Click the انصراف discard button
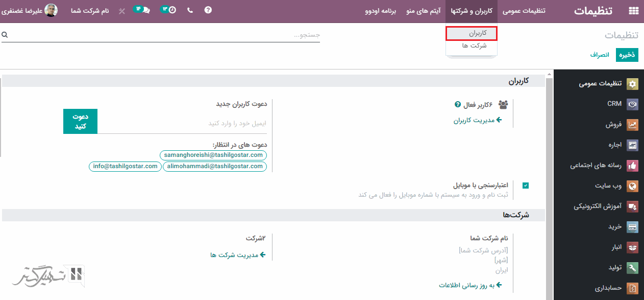Image resolution: width=644 pixels, height=300 pixels. (600, 55)
